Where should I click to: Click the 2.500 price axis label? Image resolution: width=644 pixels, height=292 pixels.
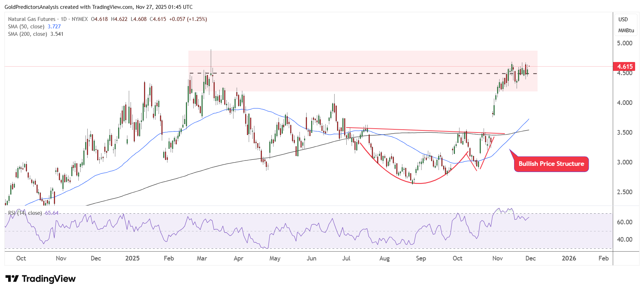(x=624, y=192)
